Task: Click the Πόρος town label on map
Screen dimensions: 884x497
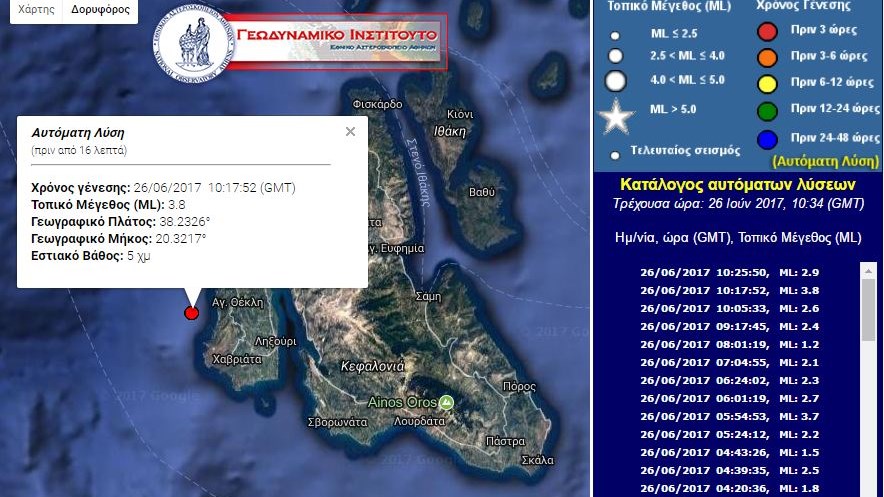Action: click(x=519, y=387)
